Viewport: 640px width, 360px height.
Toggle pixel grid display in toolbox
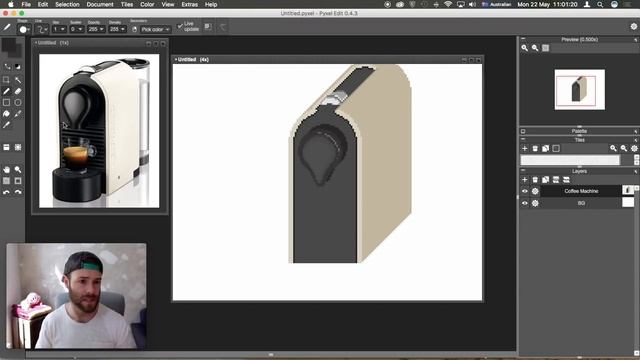[7, 181]
